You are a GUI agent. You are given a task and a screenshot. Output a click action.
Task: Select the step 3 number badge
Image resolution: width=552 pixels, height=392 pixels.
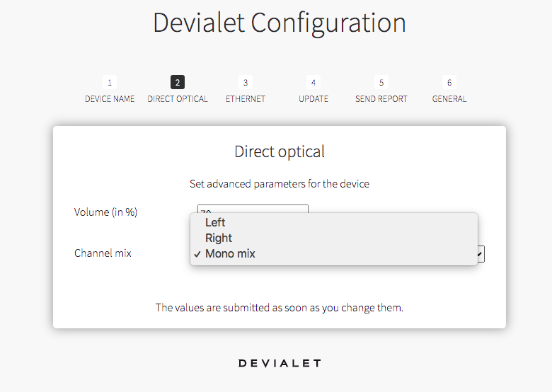[x=246, y=83]
